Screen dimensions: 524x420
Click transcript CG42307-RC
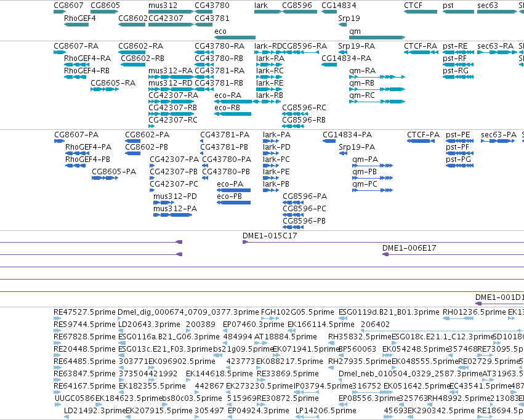(151, 126)
